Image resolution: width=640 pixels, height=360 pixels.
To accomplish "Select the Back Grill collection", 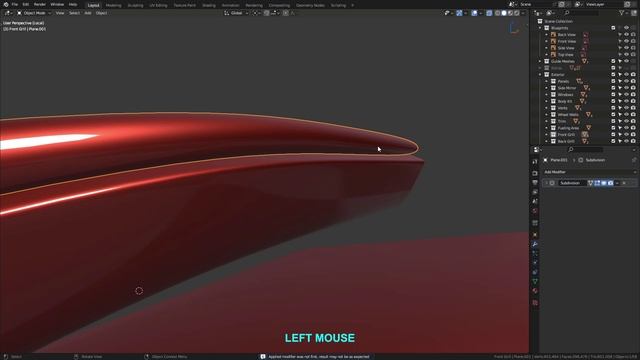I will tap(566, 141).
